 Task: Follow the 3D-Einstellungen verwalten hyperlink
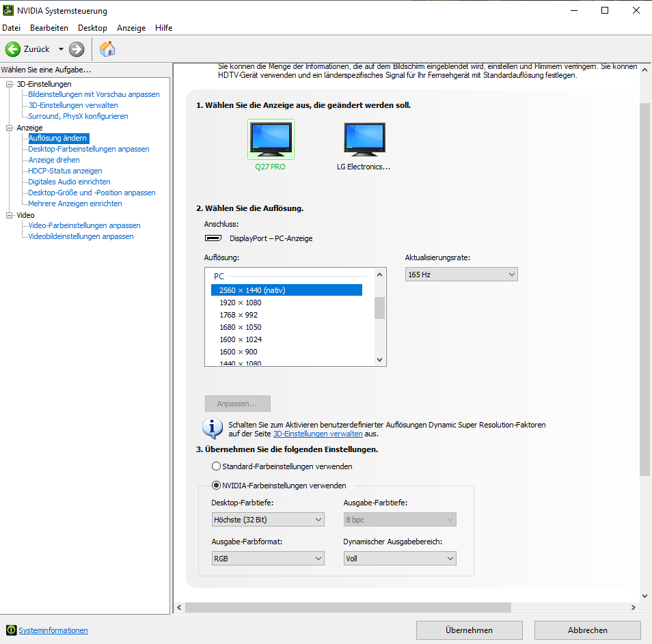coord(318,434)
